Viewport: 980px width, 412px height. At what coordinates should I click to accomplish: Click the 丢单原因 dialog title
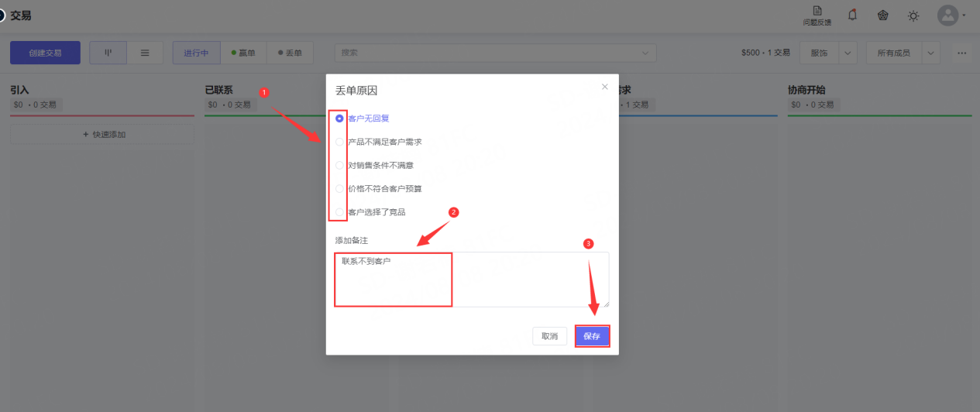pos(356,91)
